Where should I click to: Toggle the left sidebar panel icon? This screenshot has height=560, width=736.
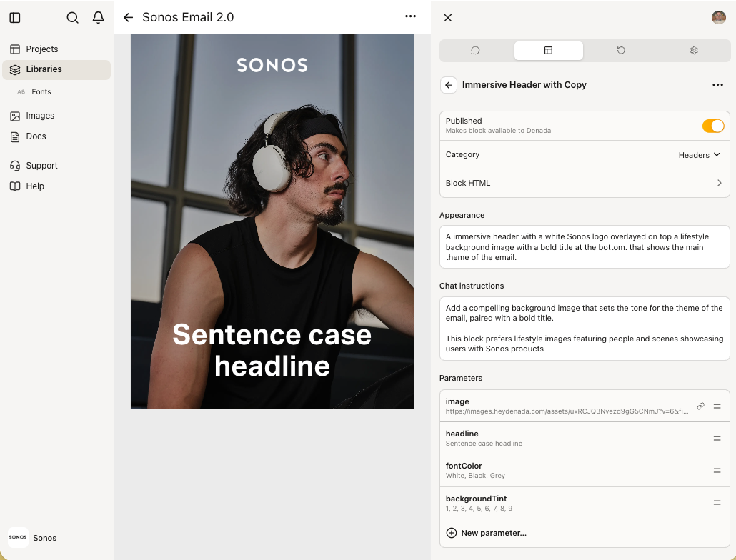(15, 18)
